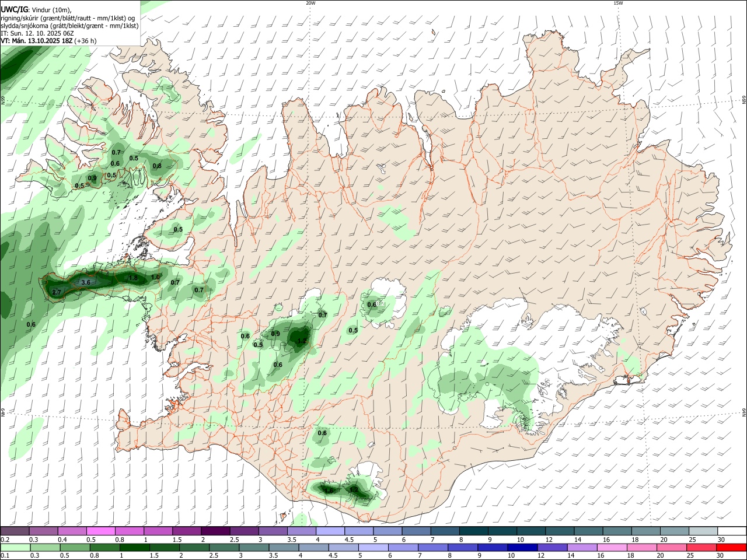Viewport: 747px width, 560px height.
Task: Click the 1.2 precipitation value on the map
Action: [x=302, y=341]
